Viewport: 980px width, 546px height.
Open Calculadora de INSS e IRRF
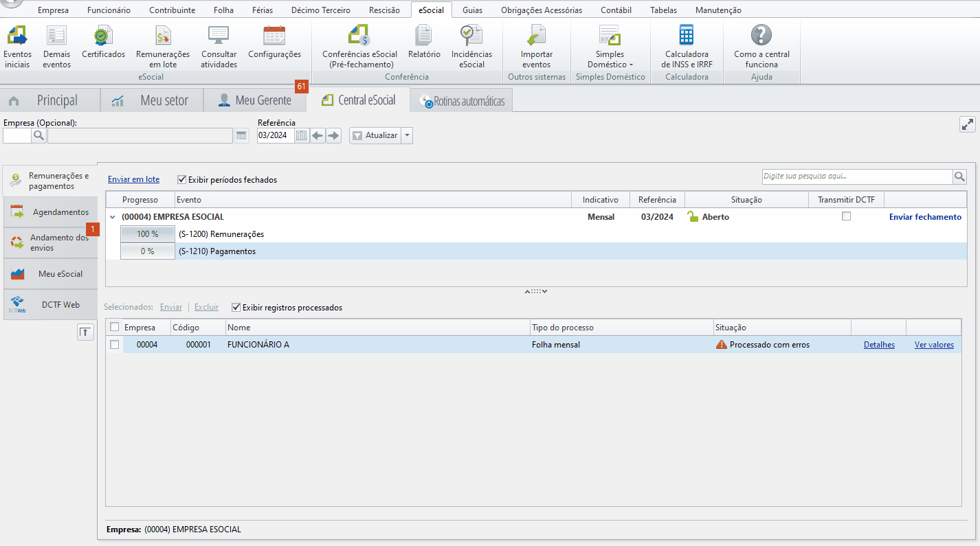pyautogui.click(x=687, y=46)
